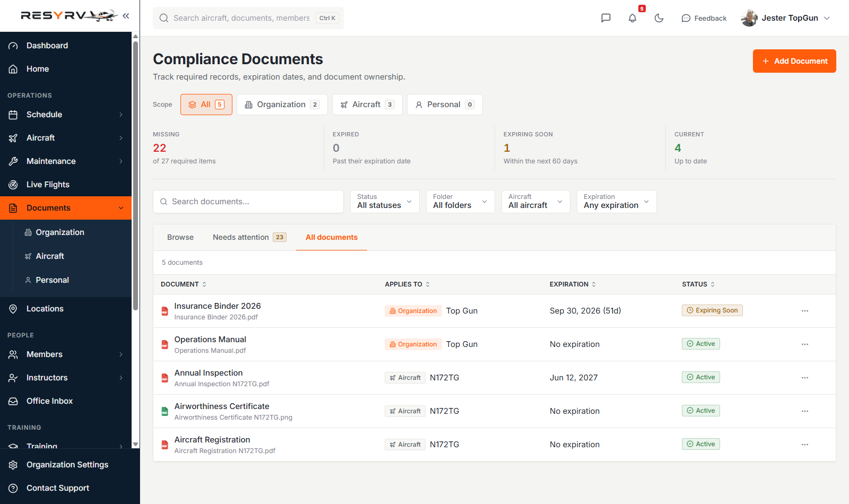Sort by the STATUS column
Viewport: 849px width, 504px height.
coord(698,284)
